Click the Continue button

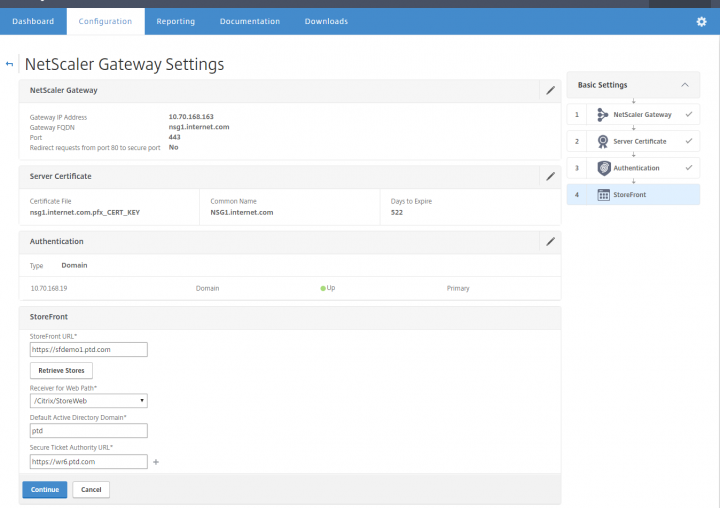pyautogui.click(x=44, y=490)
